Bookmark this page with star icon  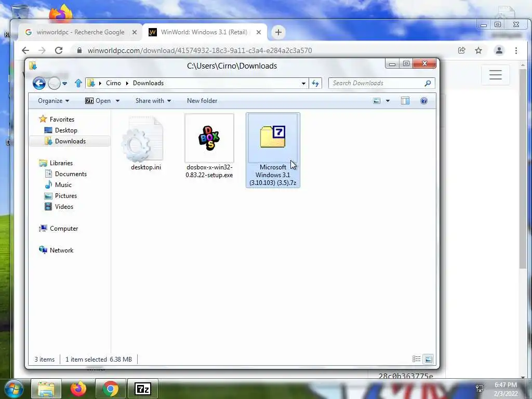point(478,50)
